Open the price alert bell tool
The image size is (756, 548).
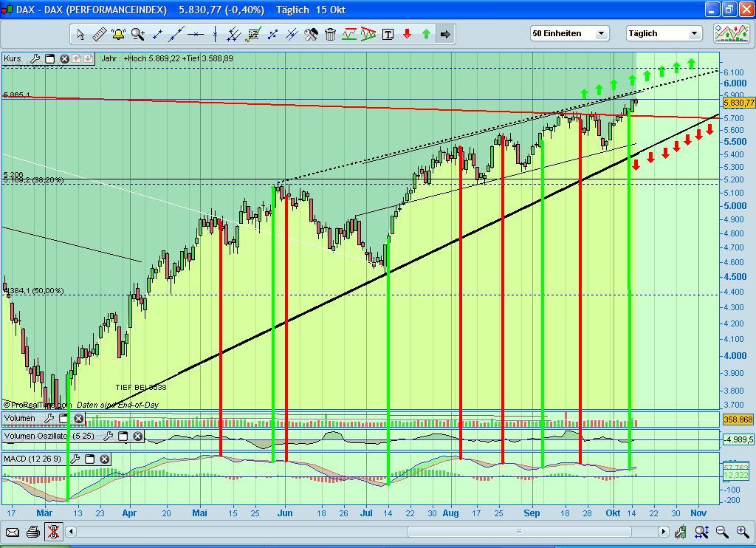[117, 33]
